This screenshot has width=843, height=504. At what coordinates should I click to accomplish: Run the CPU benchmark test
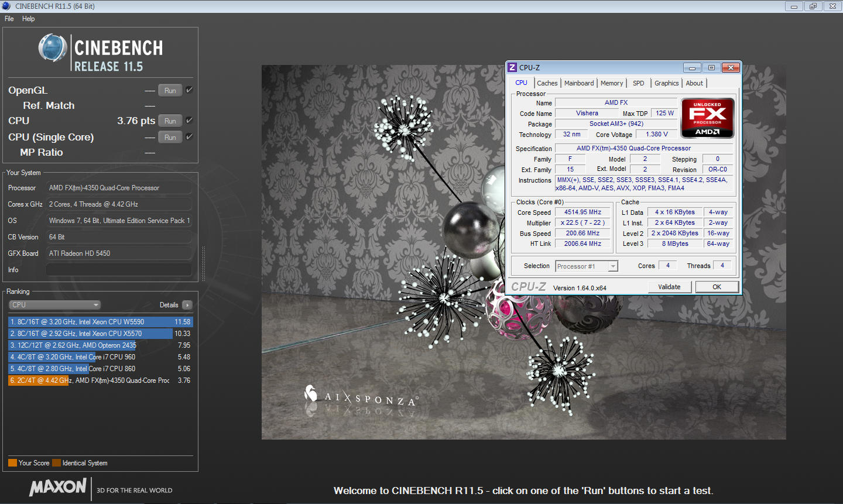[x=170, y=121]
